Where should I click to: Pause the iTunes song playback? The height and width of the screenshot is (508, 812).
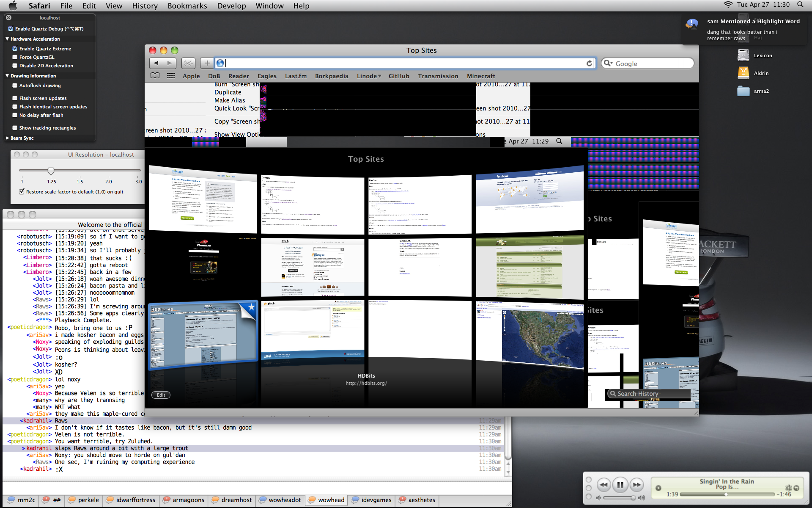click(x=620, y=485)
